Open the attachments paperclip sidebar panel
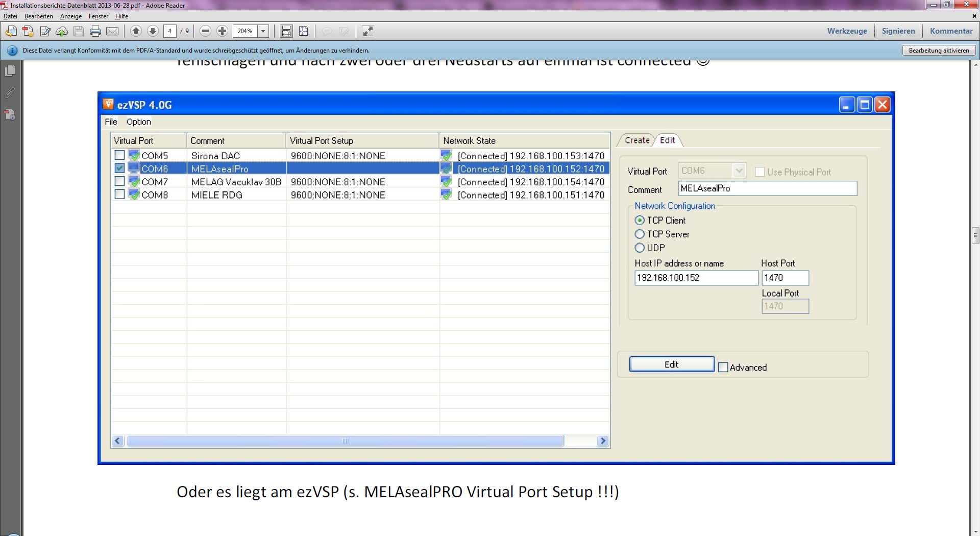The height and width of the screenshot is (536, 980). point(10,92)
